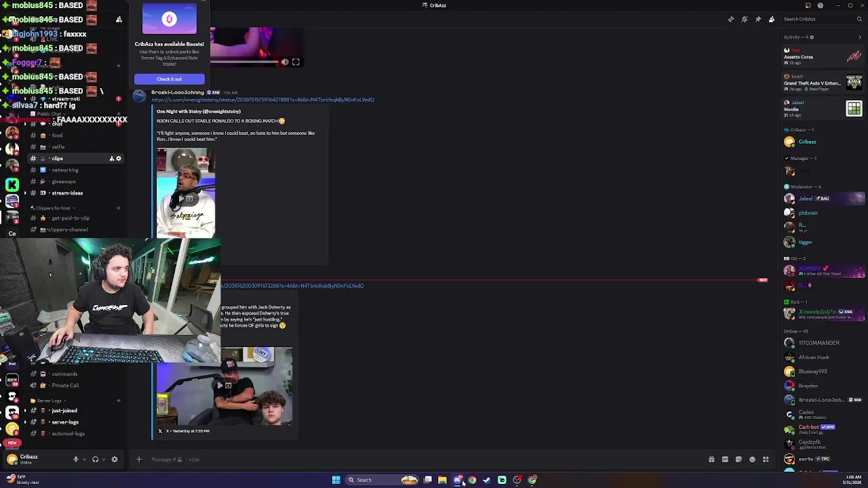Open microphone input options arrow
Image resolution: width=868 pixels, height=488 pixels.
[84, 459]
